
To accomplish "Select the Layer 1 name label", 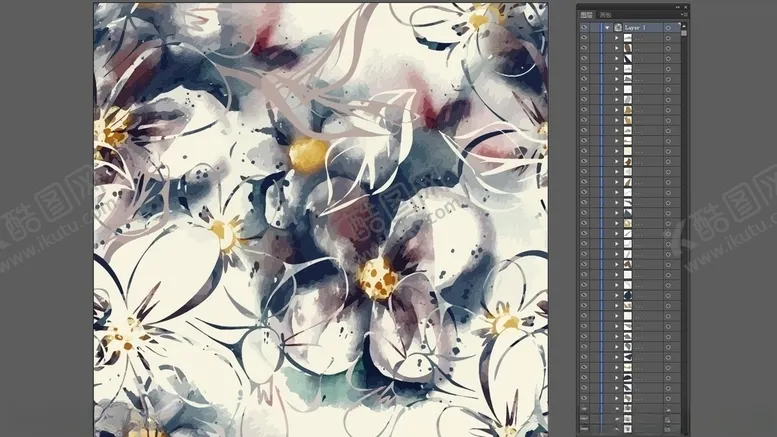I will (638, 28).
